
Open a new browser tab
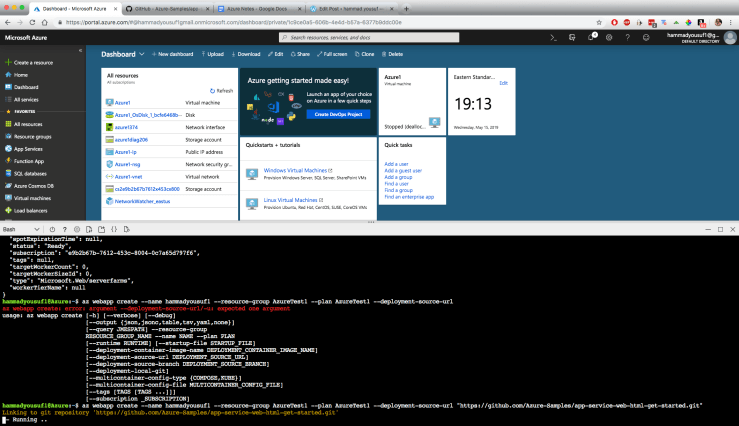click(406, 8)
